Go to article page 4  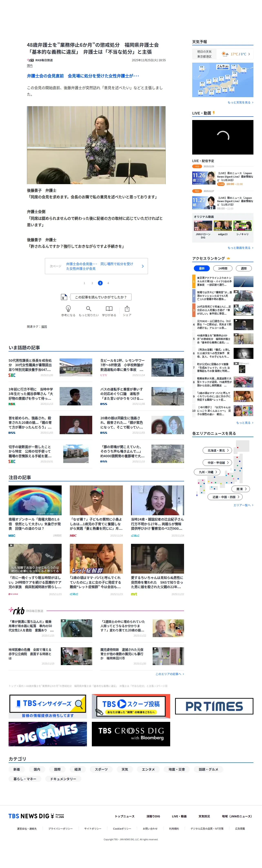click(108, 283)
